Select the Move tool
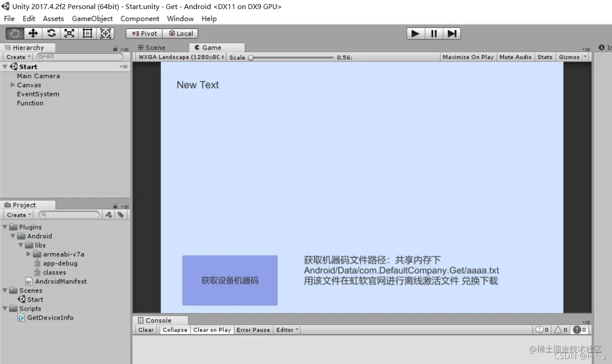This screenshot has height=364, width=612. pos(33,33)
